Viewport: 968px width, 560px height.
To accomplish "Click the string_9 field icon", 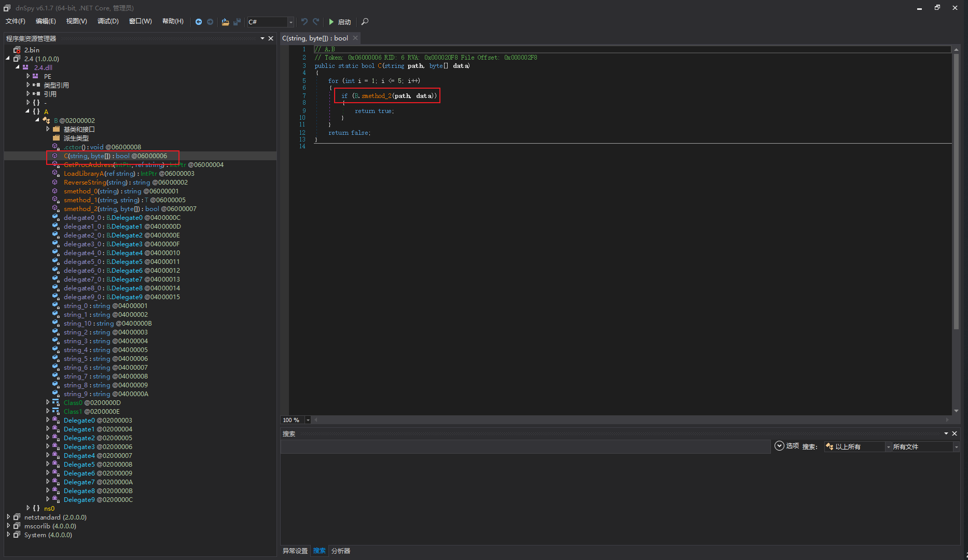I will [x=56, y=394].
